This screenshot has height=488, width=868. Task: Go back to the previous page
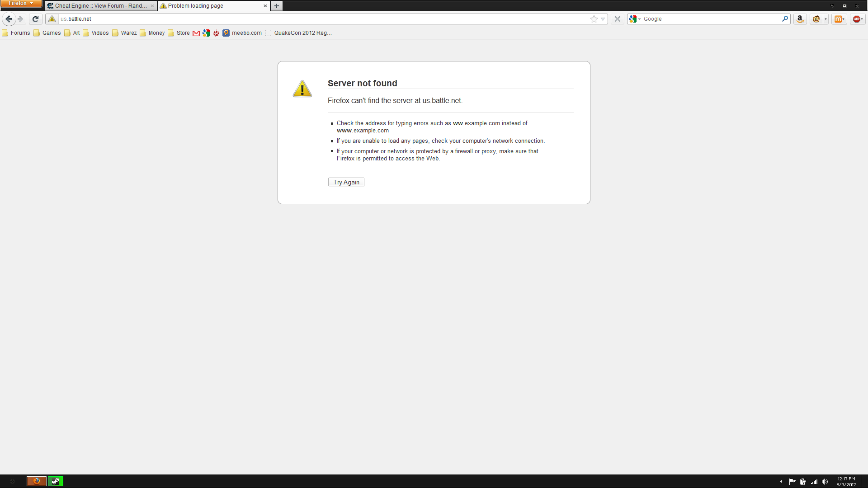point(9,19)
